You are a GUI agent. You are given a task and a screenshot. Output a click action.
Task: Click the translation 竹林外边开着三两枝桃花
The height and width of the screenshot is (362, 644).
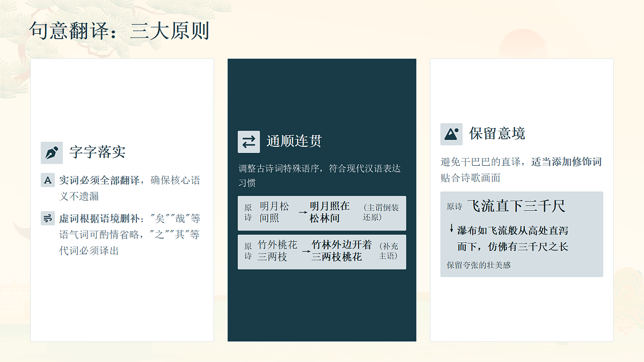tap(342, 251)
